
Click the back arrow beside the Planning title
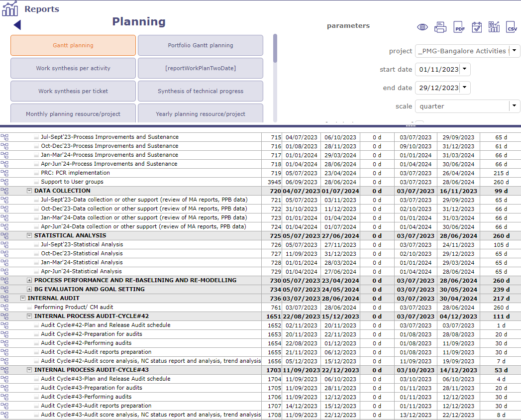click(x=17, y=25)
